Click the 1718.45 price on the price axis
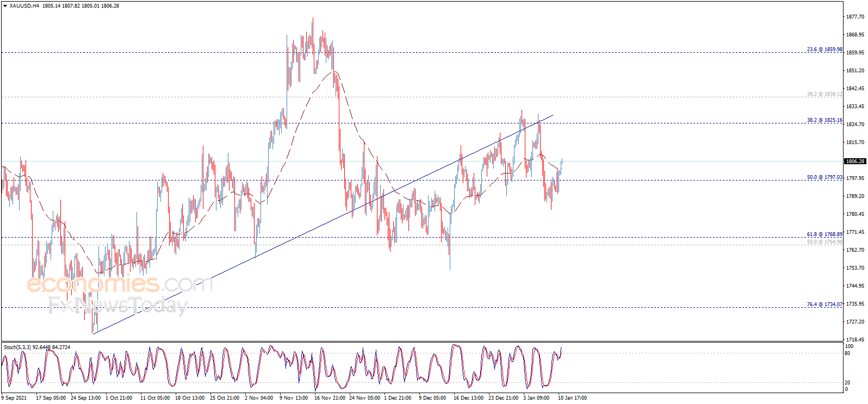The height and width of the screenshot is (404, 868). [x=855, y=340]
